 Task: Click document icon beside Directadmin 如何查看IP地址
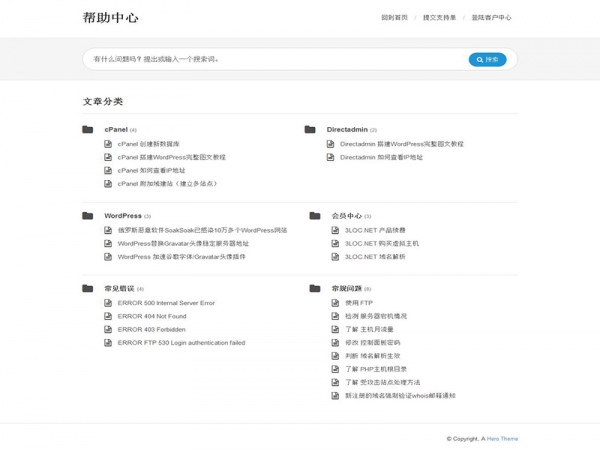330,157
